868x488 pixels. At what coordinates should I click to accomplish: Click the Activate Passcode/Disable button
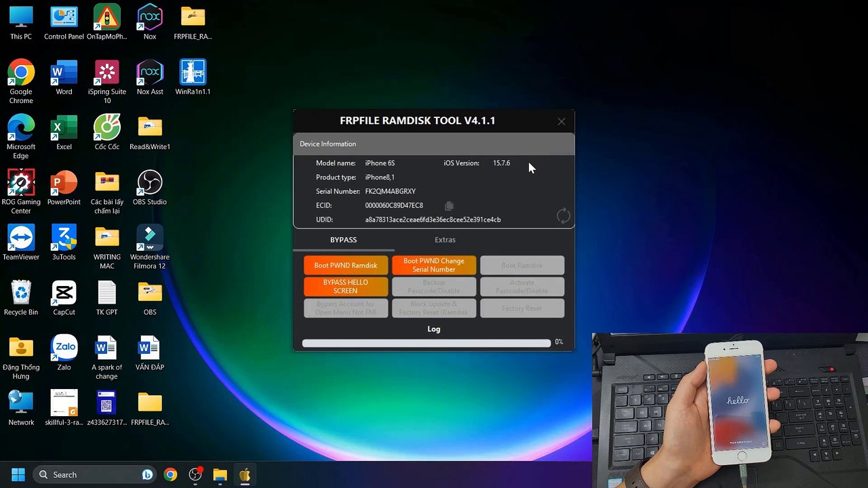[522, 287]
